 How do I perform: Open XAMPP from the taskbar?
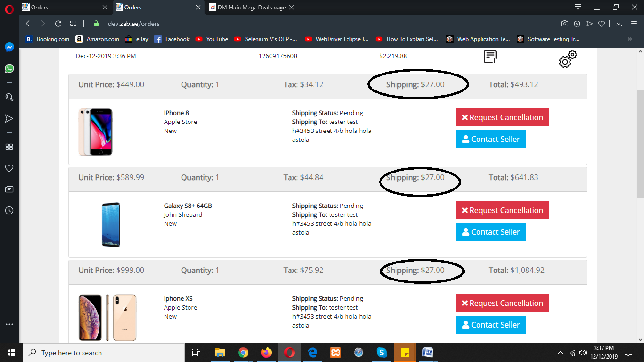(x=336, y=353)
